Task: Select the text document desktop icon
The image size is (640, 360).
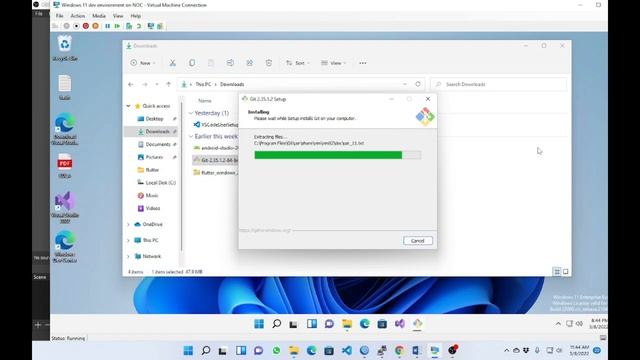Action: [65, 87]
